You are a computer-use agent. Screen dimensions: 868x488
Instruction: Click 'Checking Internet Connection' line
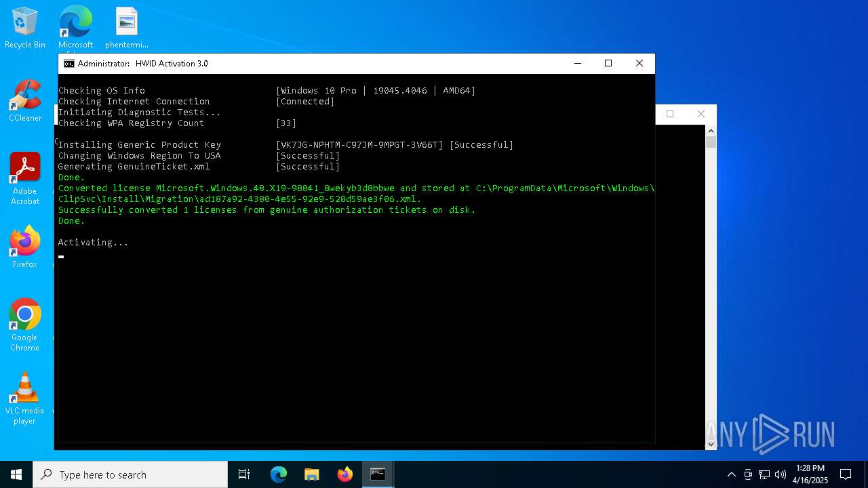[x=134, y=102]
